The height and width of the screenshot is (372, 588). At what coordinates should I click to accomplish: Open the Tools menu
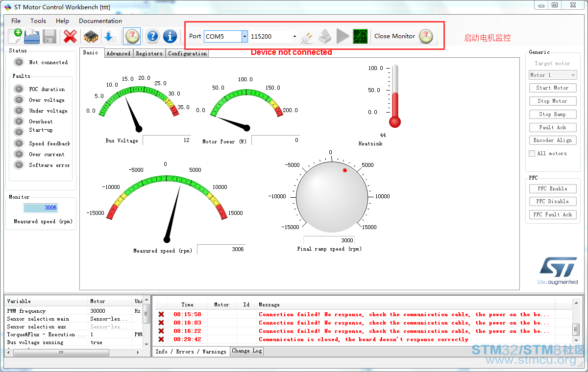38,21
